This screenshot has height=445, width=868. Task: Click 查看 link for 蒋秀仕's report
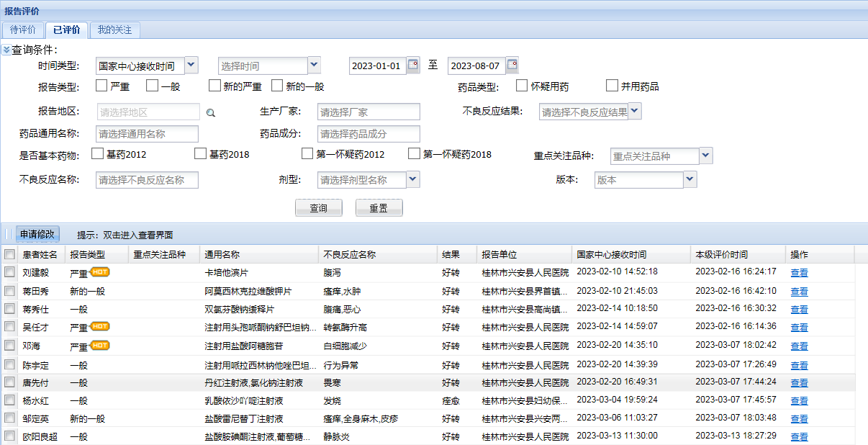click(799, 309)
